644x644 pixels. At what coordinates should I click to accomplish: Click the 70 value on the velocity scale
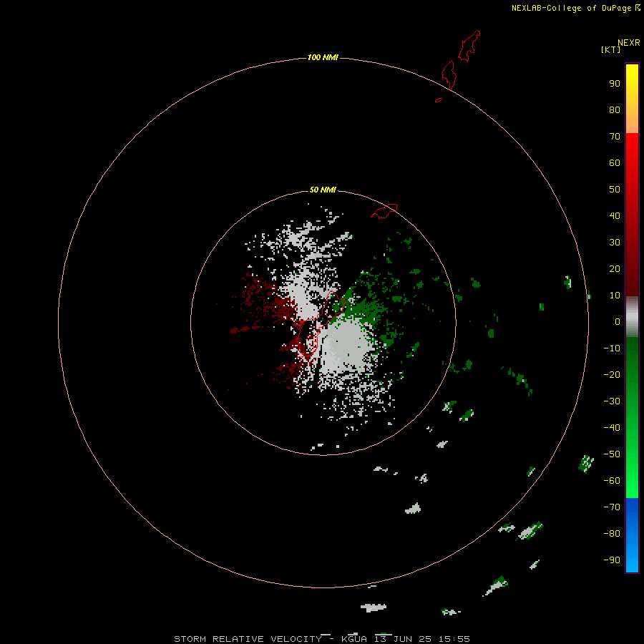(615, 137)
